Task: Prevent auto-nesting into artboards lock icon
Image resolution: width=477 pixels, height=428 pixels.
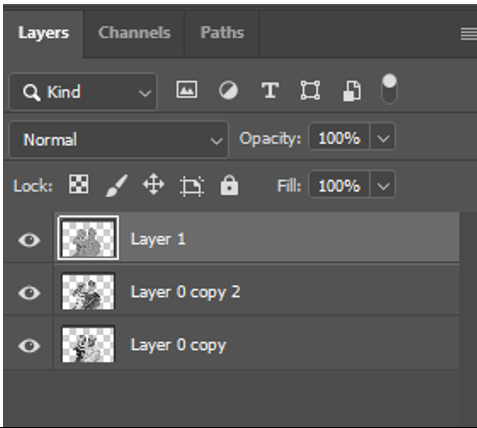Action: (192, 185)
